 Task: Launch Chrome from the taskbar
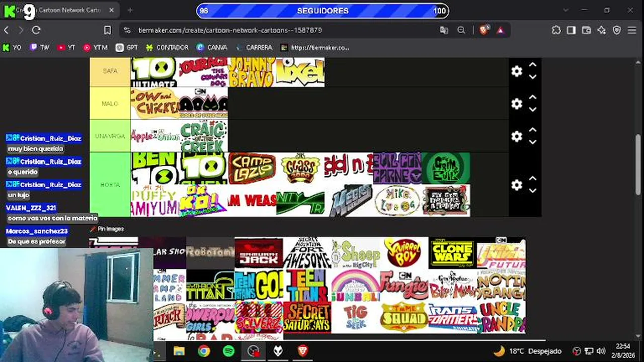click(204, 351)
